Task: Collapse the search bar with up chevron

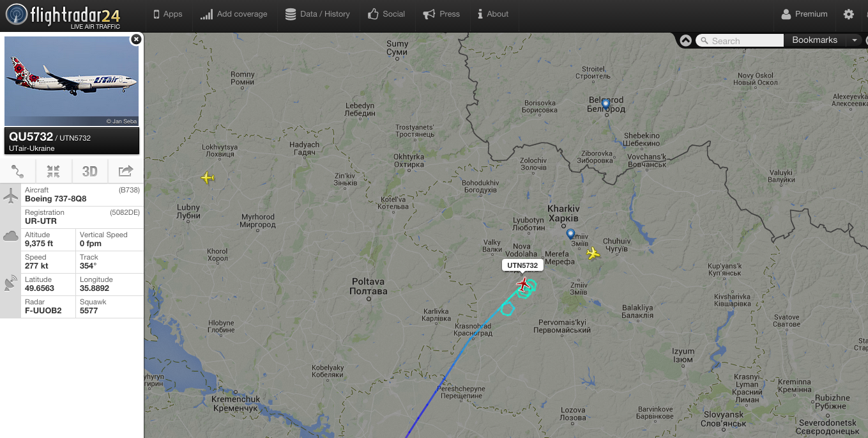Action: coord(685,40)
